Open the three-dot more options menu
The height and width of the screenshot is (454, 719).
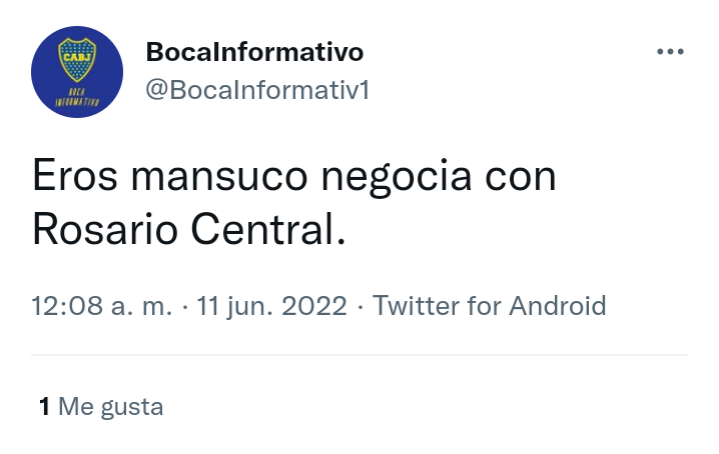point(670,51)
